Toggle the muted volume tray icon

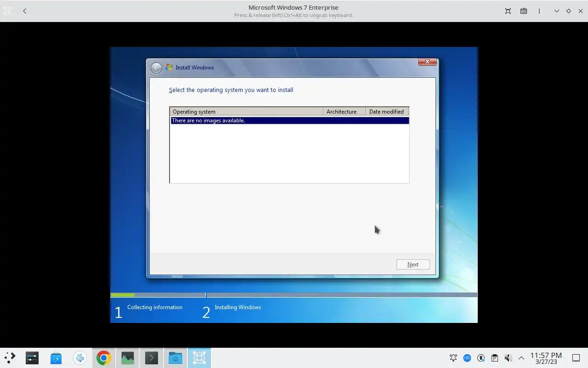click(x=508, y=358)
